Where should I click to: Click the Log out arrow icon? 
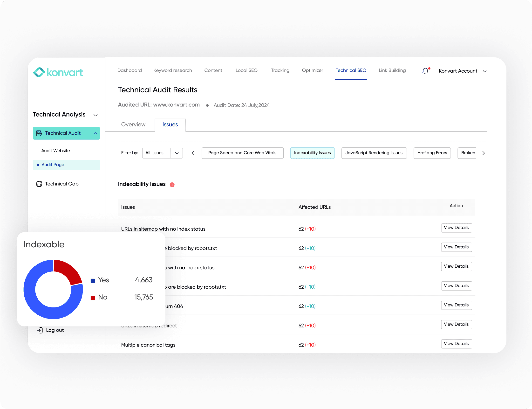(x=40, y=330)
